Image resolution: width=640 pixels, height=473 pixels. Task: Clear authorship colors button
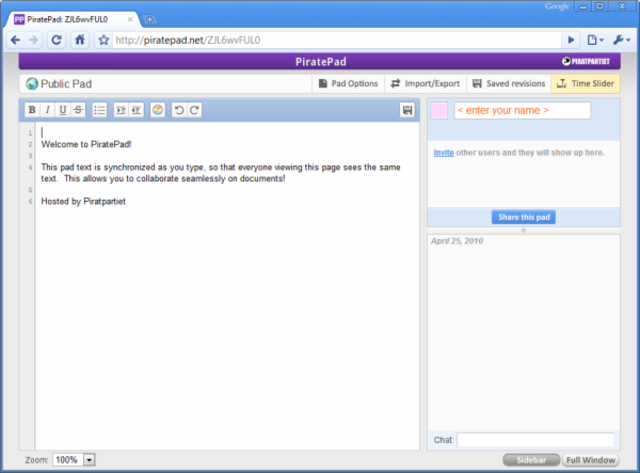tap(158, 110)
